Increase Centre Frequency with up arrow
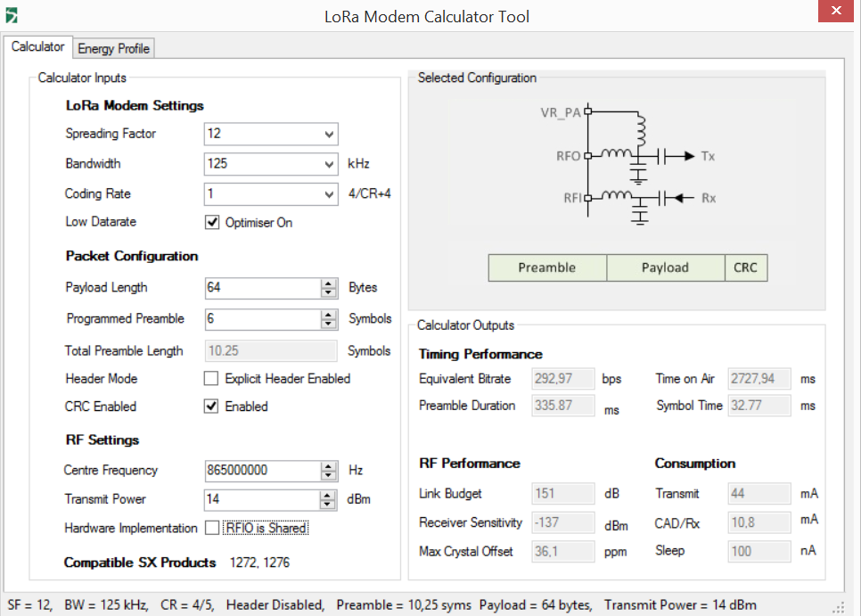 [328, 466]
